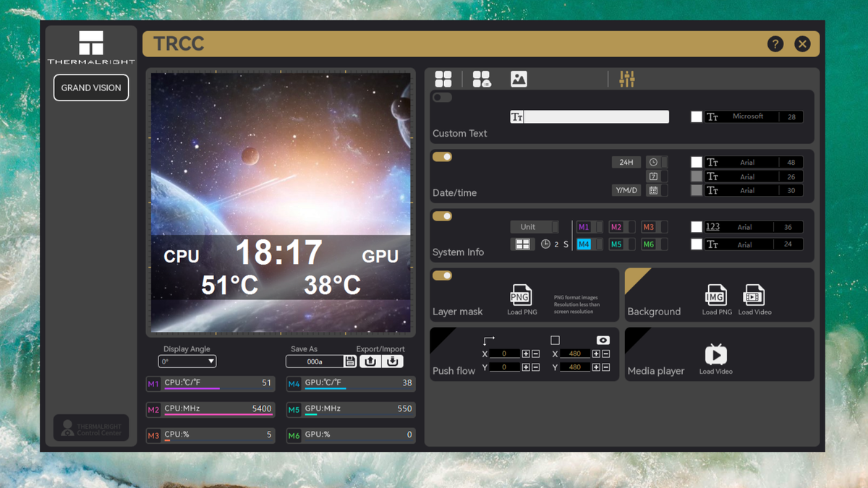Open the settings sliders panel
The height and width of the screenshot is (488, 868).
click(x=626, y=79)
